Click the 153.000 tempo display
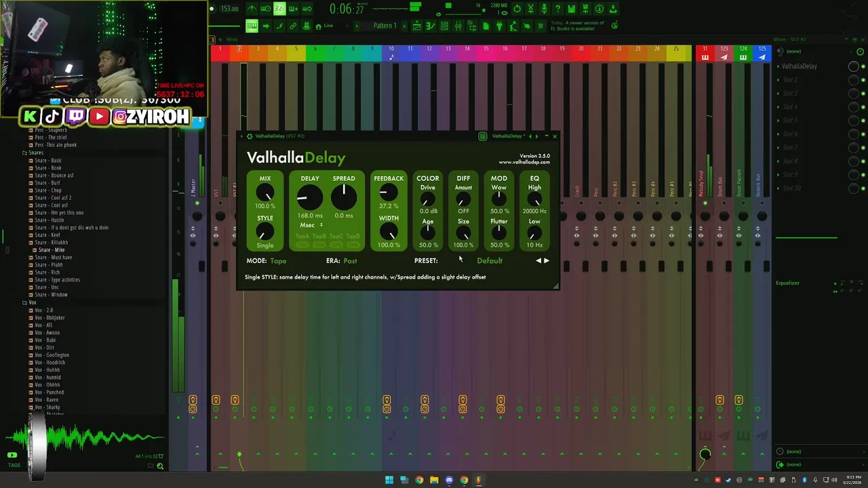This screenshot has width=868, height=488. pos(229,9)
